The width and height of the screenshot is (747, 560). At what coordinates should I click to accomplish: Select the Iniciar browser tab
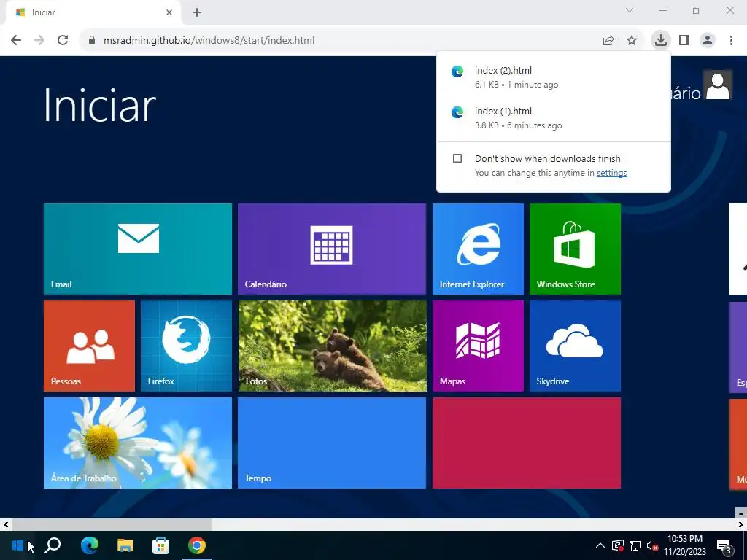point(93,12)
